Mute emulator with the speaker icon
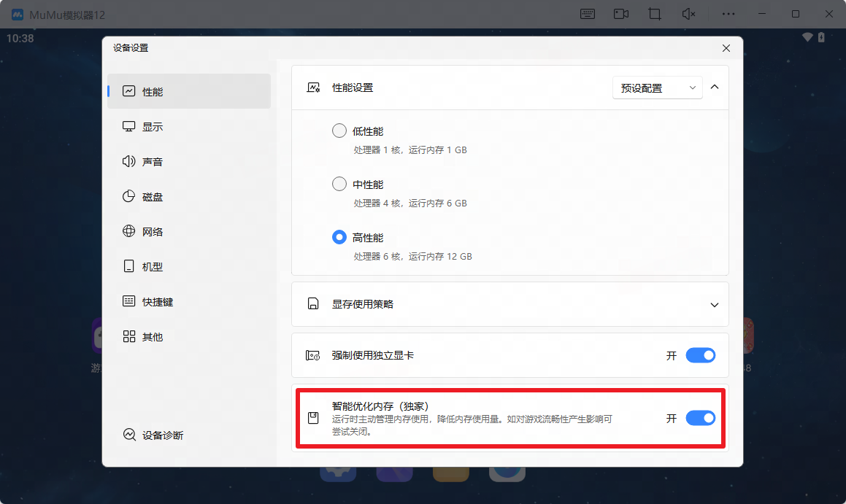The image size is (846, 504). coord(688,14)
